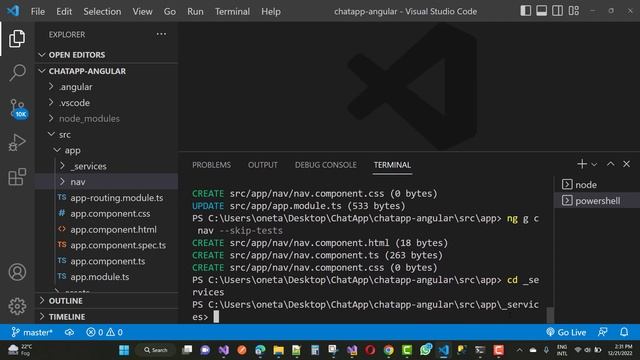Select the Terminal tab
Image resolution: width=640 pixels, height=360 pixels.
tap(392, 165)
